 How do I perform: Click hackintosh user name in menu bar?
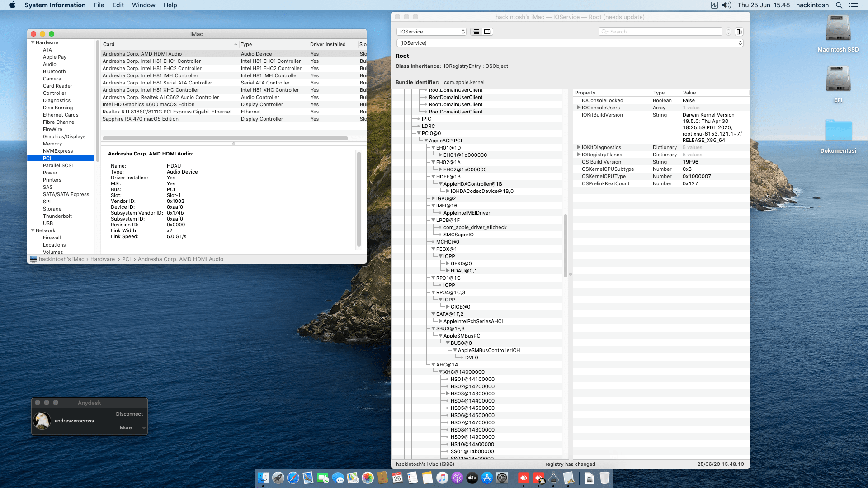(x=812, y=5)
